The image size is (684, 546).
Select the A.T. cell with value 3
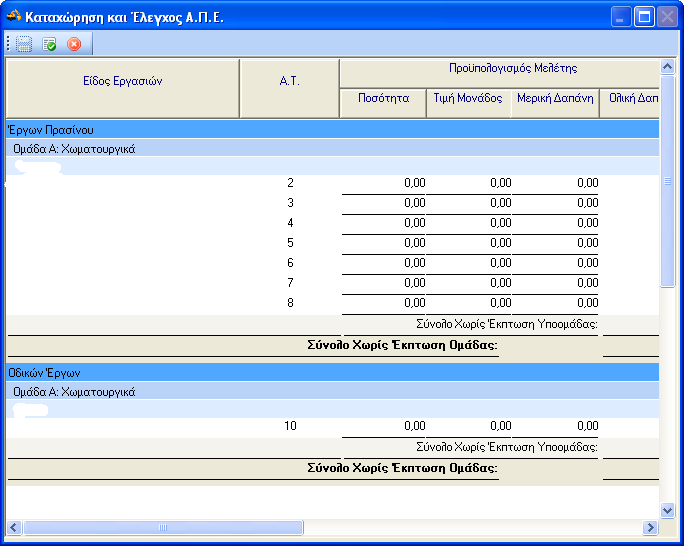pos(290,203)
